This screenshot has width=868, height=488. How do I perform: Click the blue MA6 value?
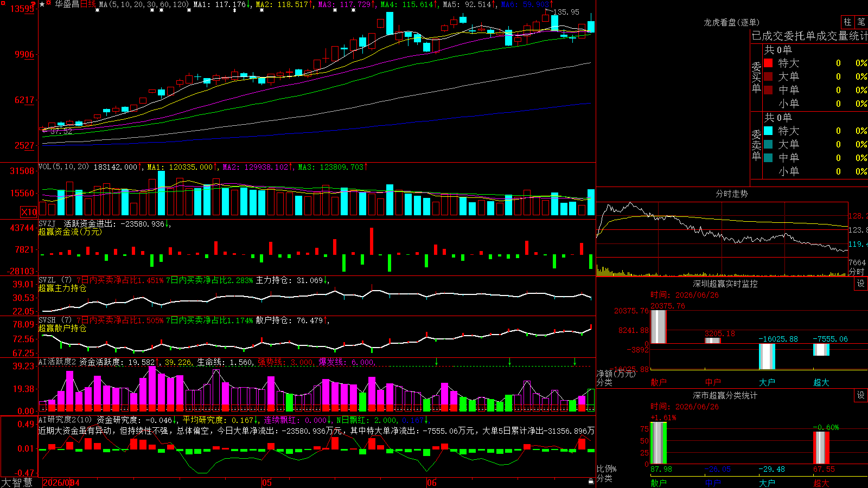526,4
